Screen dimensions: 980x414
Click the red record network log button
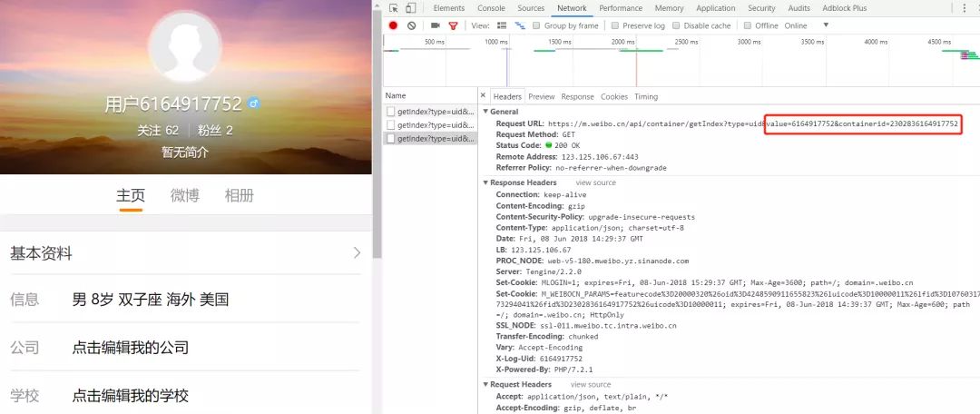point(393,25)
